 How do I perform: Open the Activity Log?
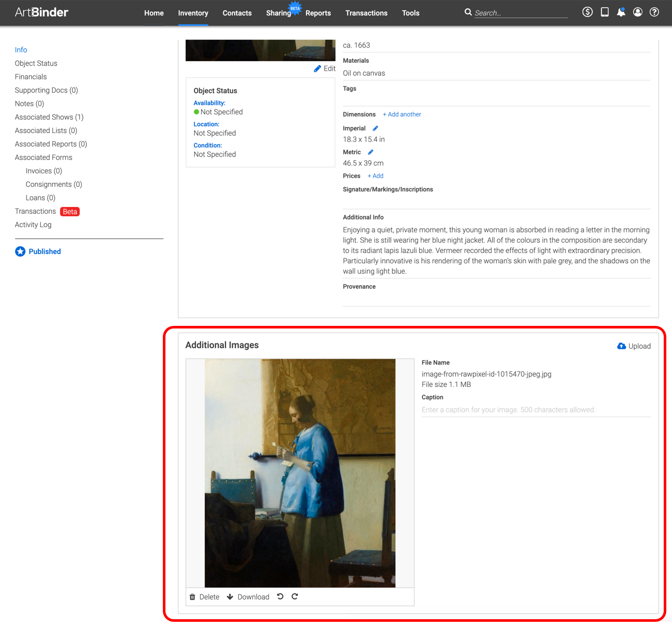click(x=33, y=225)
